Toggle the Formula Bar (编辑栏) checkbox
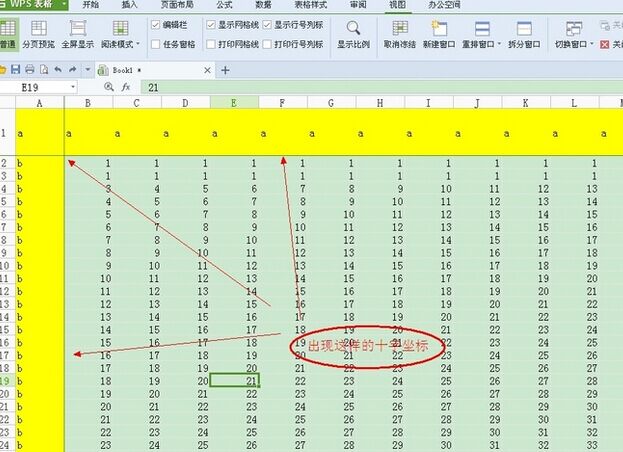Screen dimensions: 623x452 click(x=155, y=25)
